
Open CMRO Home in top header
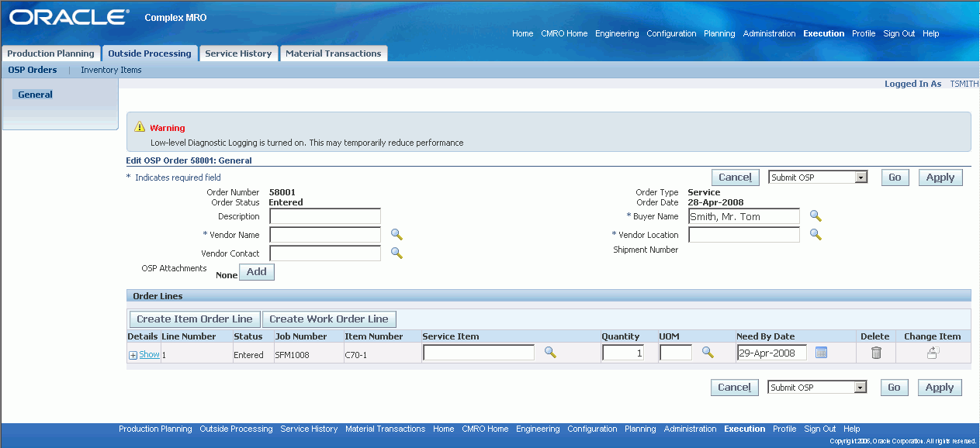pyautogui.click(x=564, y=33)
